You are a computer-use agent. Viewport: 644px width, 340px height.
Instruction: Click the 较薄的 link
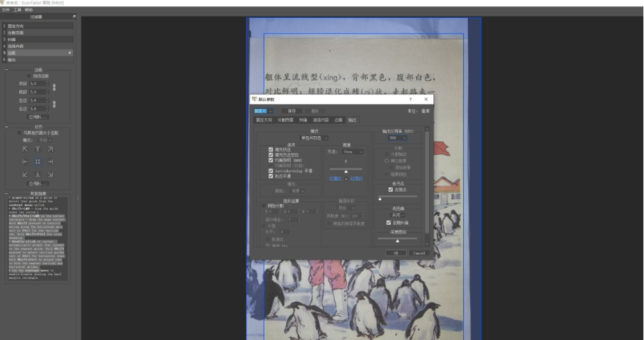(335, 178)
